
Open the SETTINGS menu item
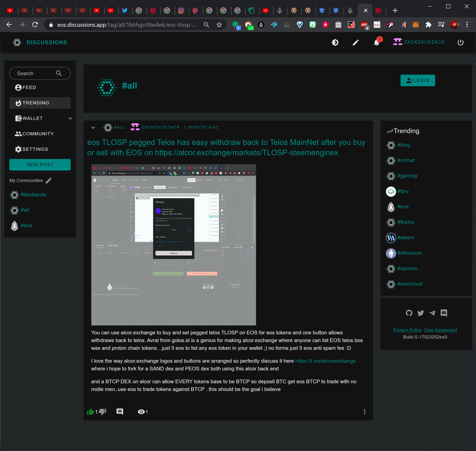point(40,149)
